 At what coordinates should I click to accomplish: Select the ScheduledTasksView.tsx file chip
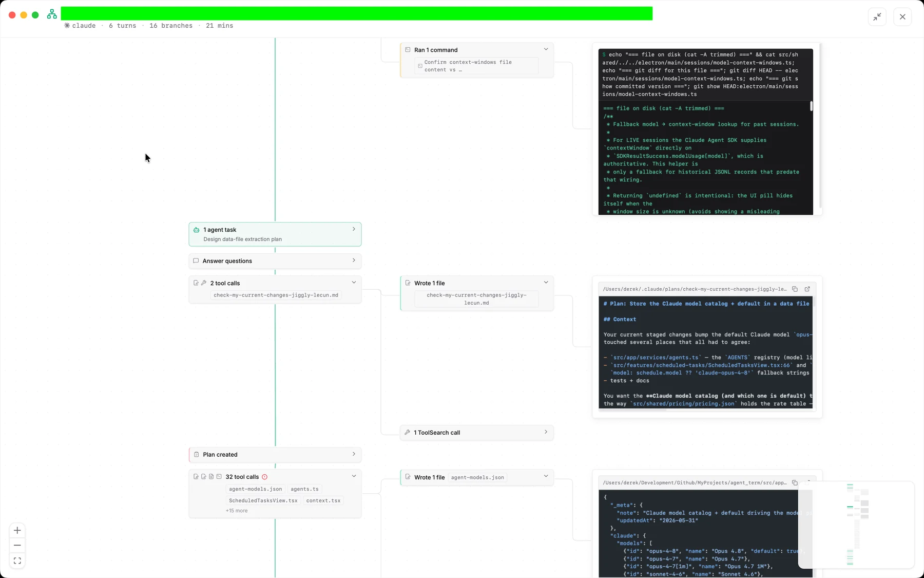click(x=263, y=500)
